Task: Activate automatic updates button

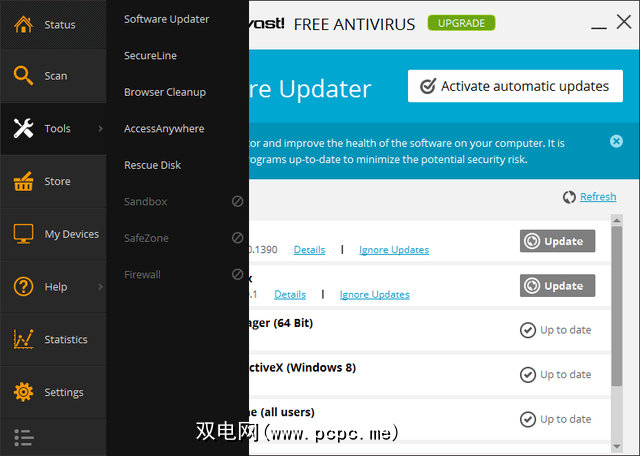Action: [x=515, y=86]
